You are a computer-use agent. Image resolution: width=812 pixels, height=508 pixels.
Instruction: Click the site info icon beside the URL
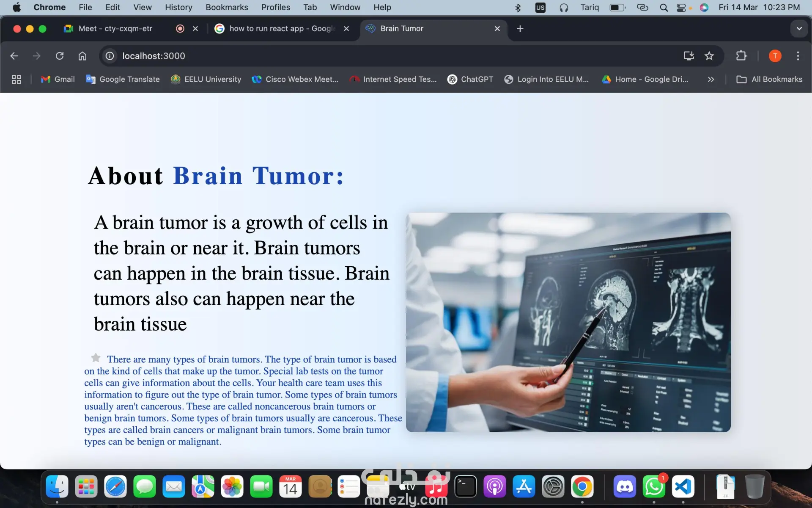(109, 55)
